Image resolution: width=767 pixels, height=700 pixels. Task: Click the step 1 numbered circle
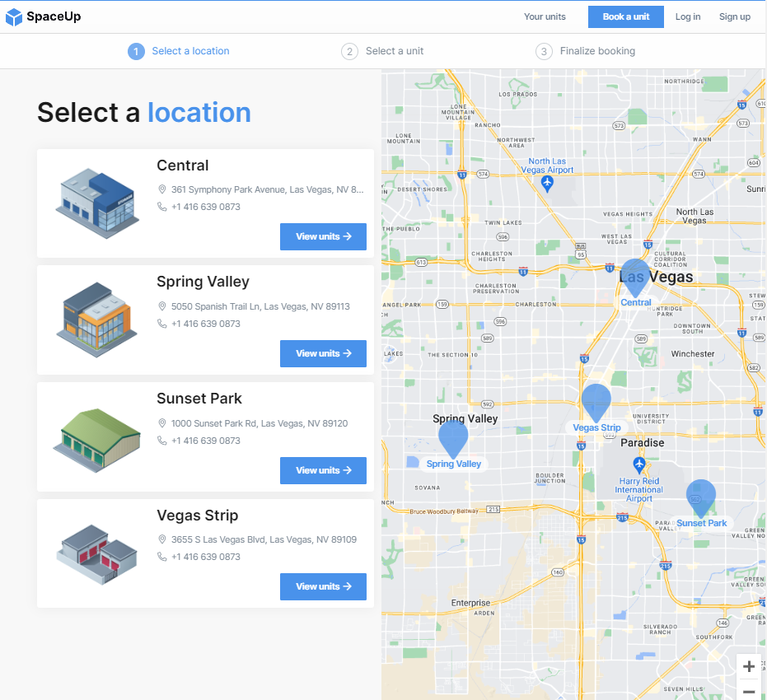tap(136, 51)
